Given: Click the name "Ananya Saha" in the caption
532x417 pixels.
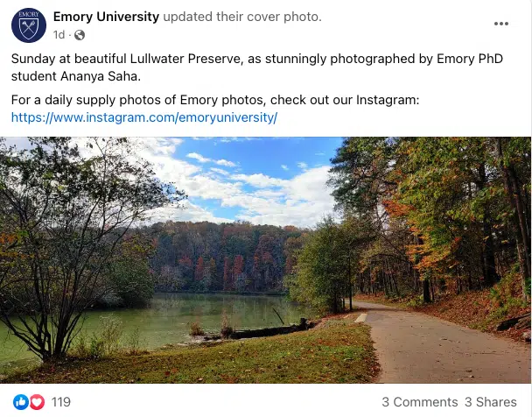Looking at the screenshot, I should coord(92,75).
